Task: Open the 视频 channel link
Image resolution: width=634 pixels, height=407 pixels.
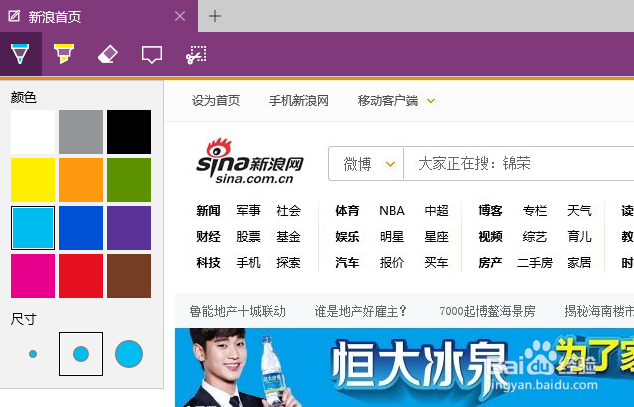Action: [490, 236]
